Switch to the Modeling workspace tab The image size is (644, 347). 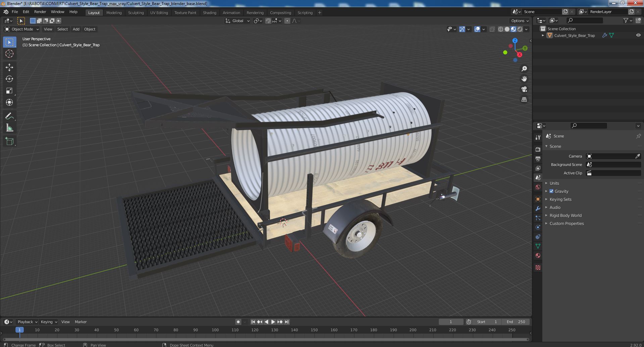[x=114, y=13]
